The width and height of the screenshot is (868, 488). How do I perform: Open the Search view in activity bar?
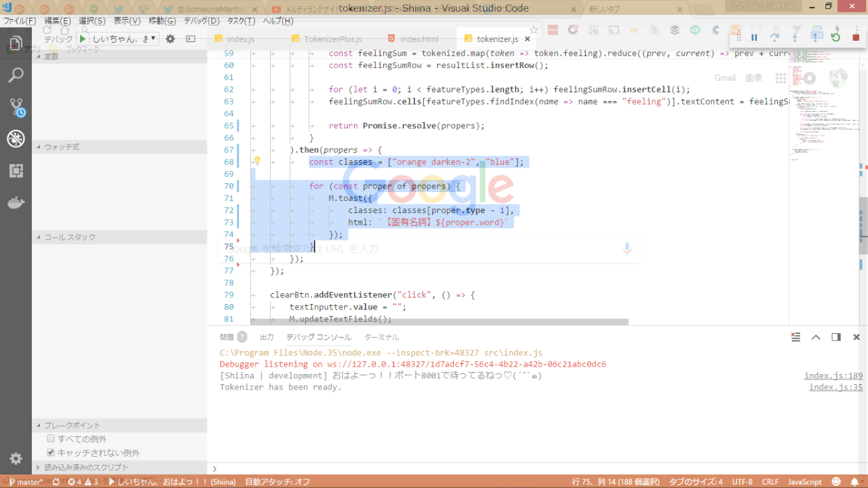16,75
